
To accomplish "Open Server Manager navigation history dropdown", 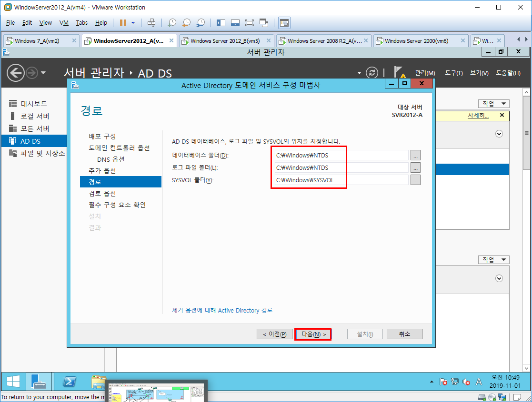I will point(43,72).
